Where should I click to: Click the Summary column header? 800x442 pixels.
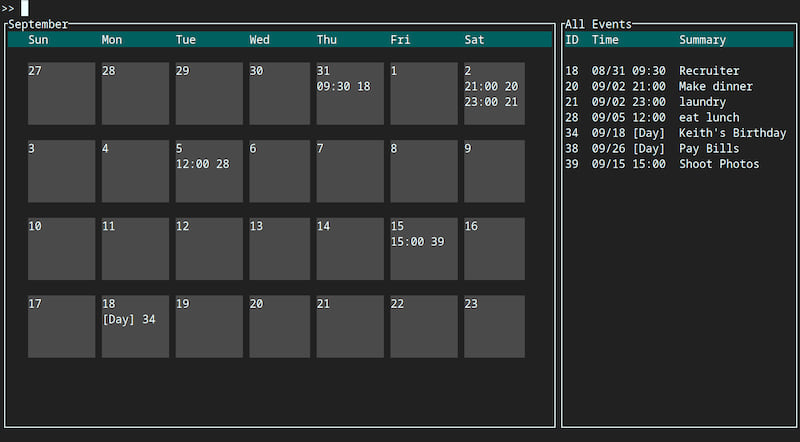tap(703, 40)
